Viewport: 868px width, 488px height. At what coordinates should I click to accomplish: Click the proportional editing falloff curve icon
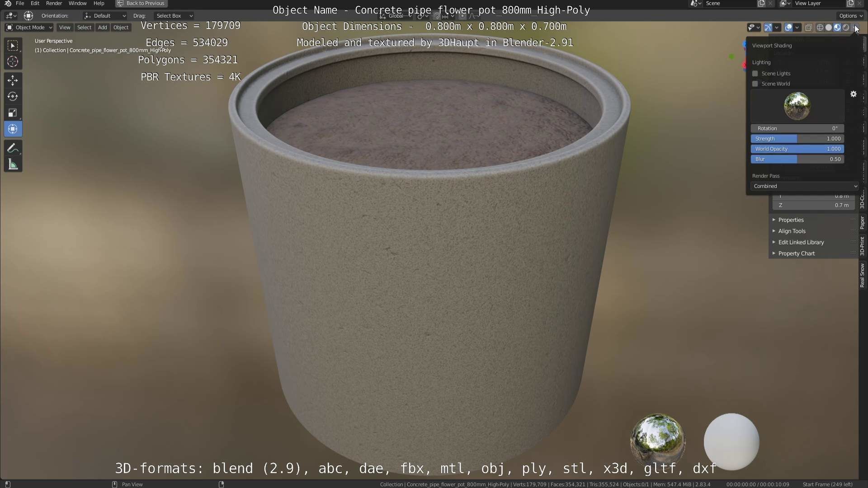click(473, 16)
